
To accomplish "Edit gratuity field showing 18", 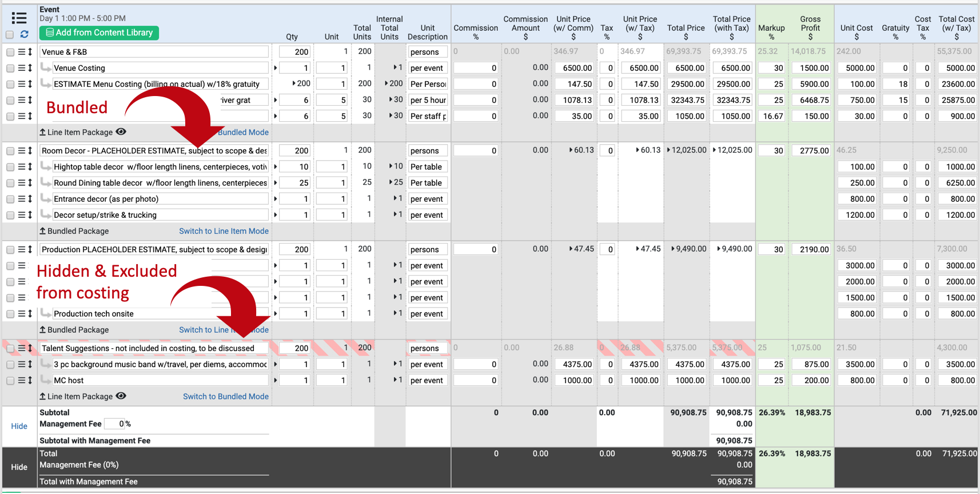I will 896,84.
